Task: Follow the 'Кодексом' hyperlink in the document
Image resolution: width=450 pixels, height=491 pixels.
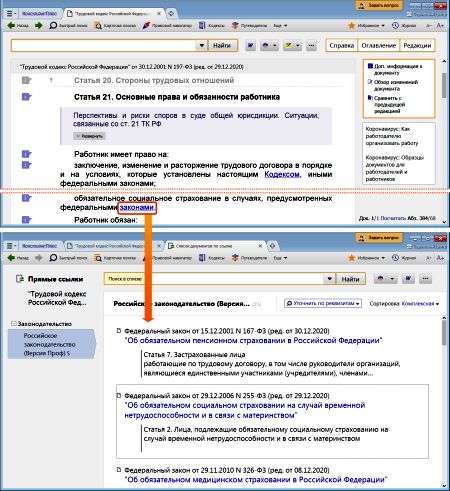Action: (x=282, y=174)
